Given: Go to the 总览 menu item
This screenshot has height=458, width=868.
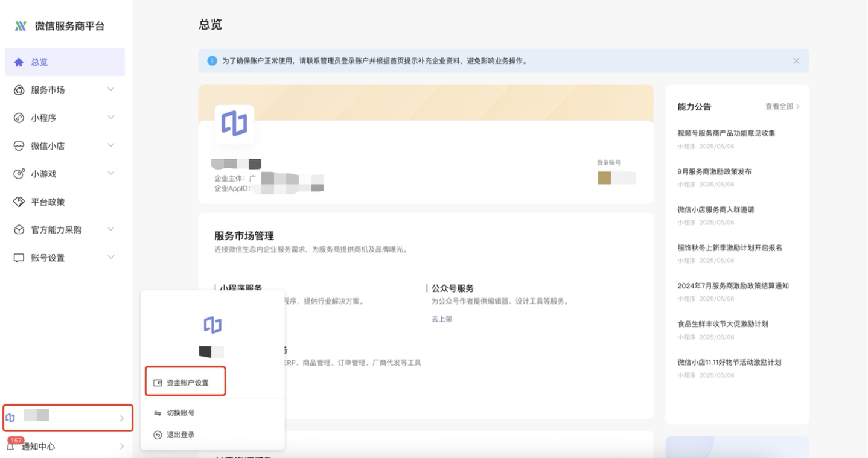Looking at the screenshot, I should [65, 62].
